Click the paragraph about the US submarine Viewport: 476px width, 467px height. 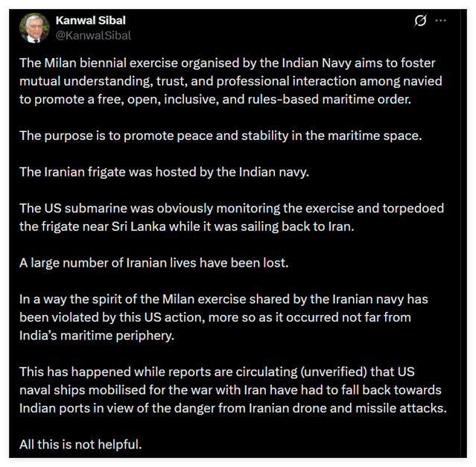coord(222,216)
